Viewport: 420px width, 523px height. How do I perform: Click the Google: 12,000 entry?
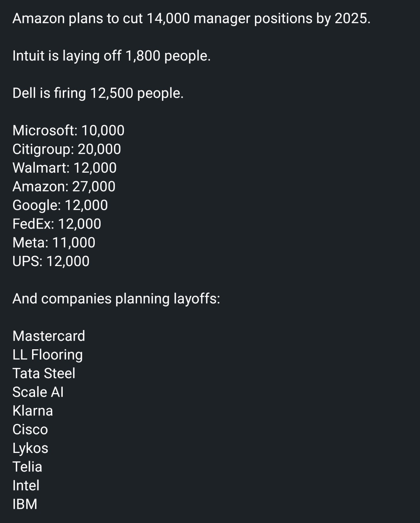click(60, 205)
